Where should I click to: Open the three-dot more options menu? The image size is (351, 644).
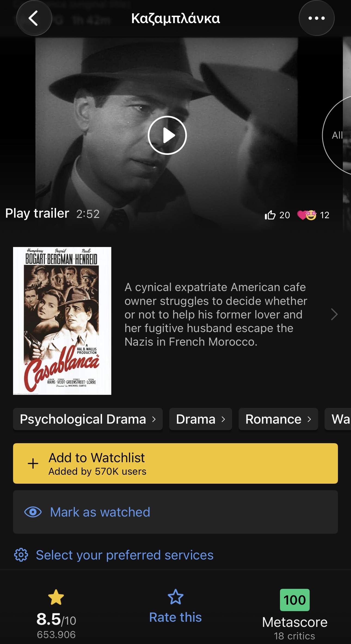click(x=316, y=18)
